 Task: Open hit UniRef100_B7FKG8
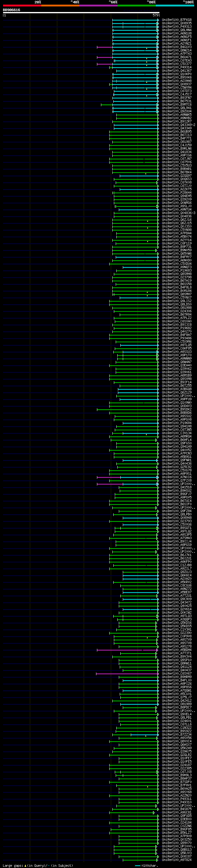click(176, 20)
